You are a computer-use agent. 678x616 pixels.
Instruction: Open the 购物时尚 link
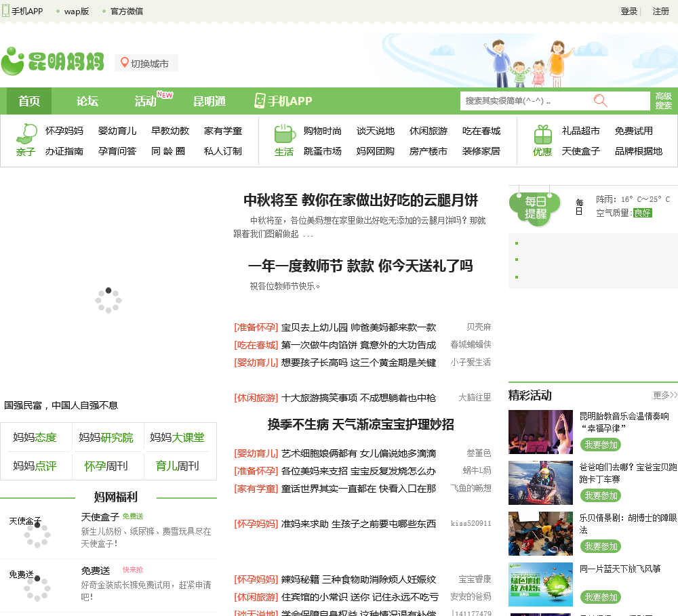tap(323, 131)
